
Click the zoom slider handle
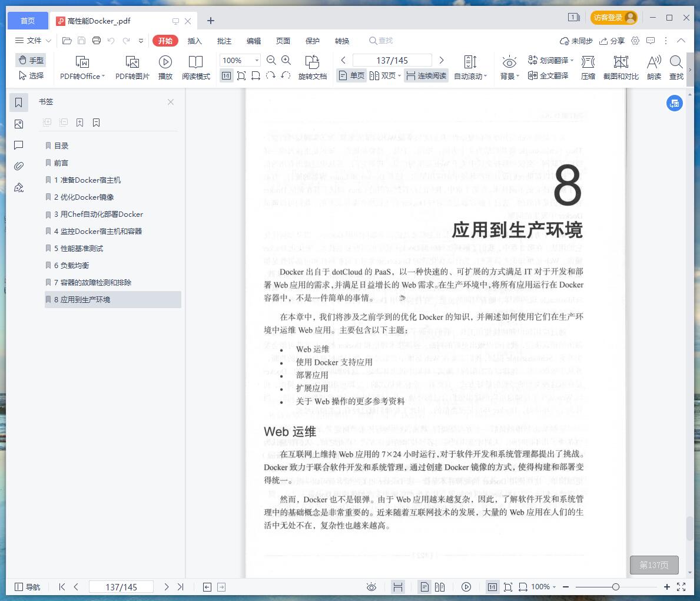[616, 587]
